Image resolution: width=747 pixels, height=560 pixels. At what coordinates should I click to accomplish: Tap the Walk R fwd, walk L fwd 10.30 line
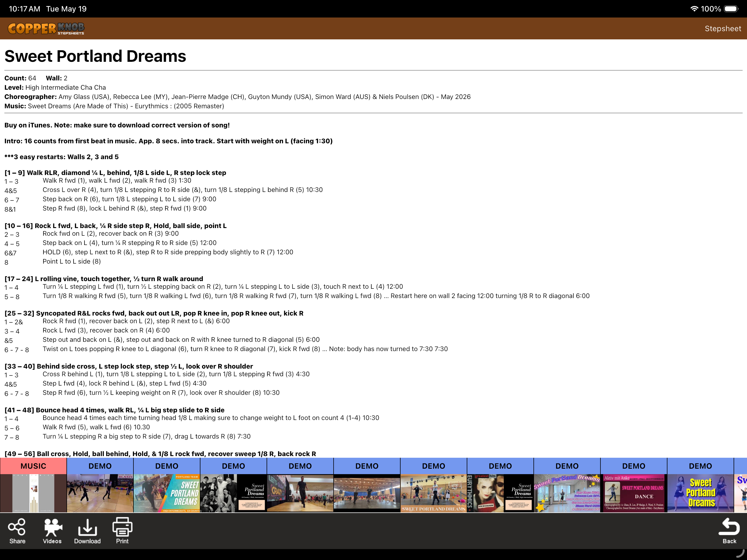[x=96, y=427]
